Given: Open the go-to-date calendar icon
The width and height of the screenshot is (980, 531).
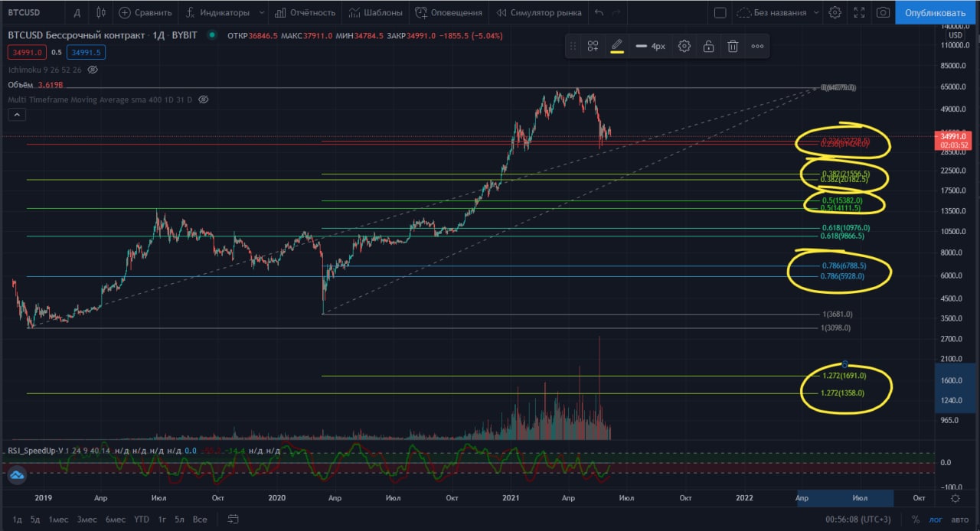Looking at the screenshot, I should coord(233,520).
